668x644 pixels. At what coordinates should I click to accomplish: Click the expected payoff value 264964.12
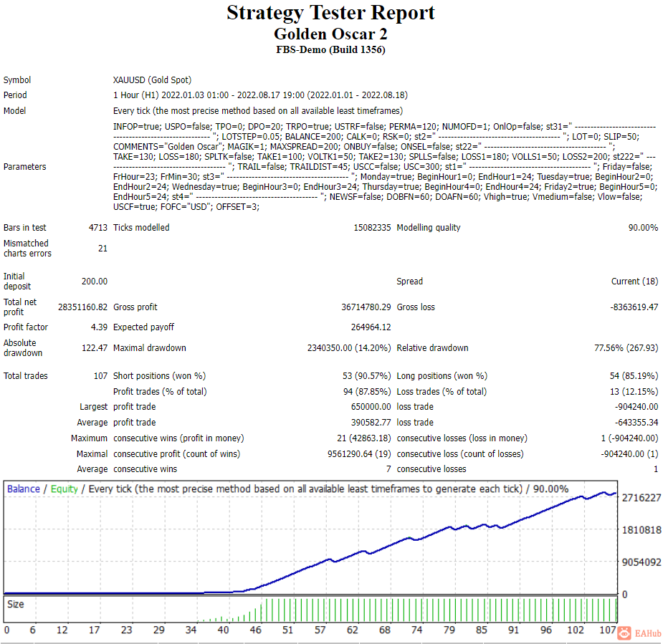click(x=371, y=327)
